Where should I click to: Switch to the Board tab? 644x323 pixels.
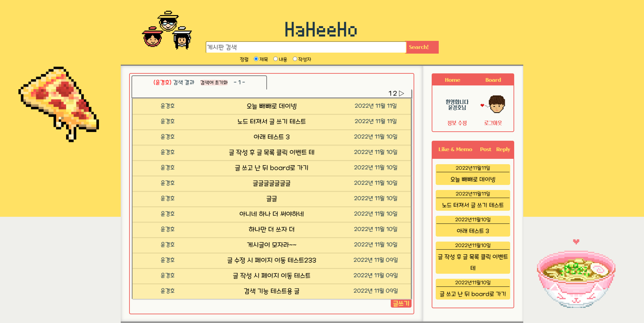click(x=493, y=80)
